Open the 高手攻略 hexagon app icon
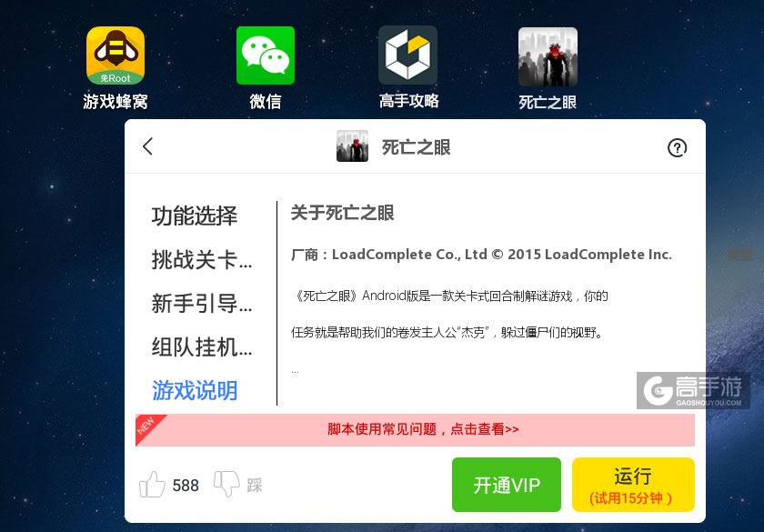The width and height of the screenshot is (764, 532). click(407, 55)
